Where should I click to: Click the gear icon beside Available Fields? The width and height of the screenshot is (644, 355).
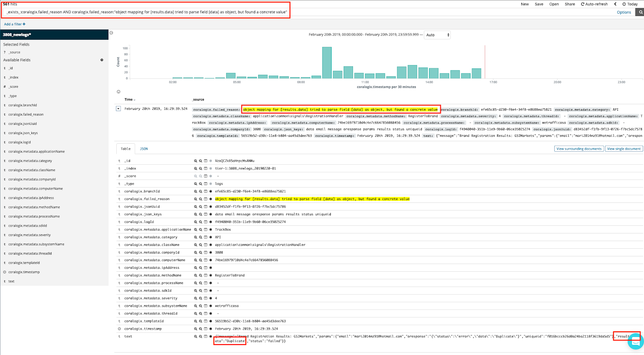[x=102, y=60]
